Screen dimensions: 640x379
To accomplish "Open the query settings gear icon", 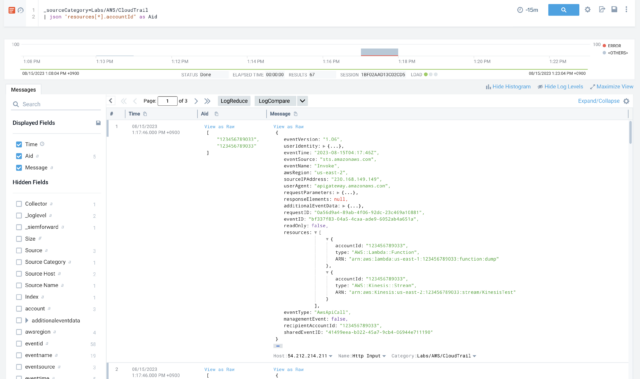I will tap(587, 9).
